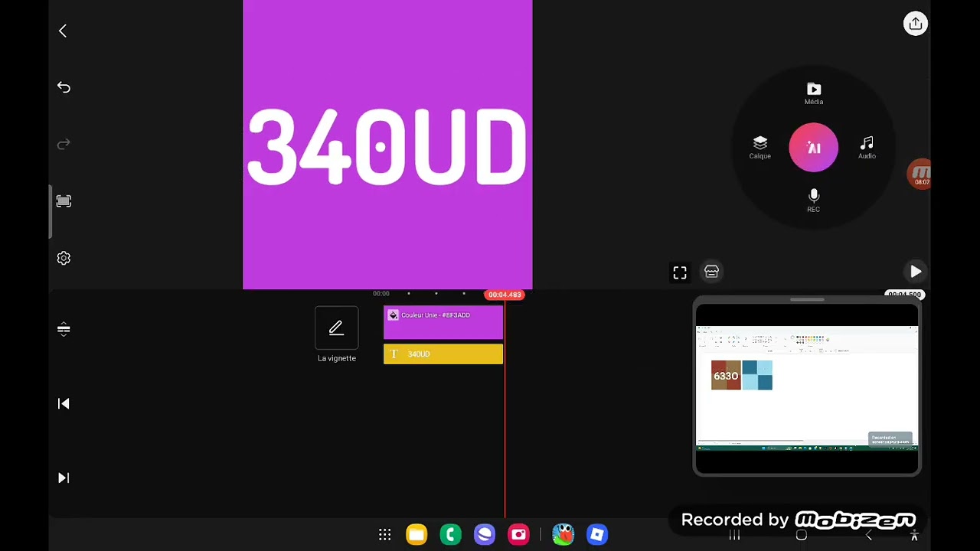Click the total duration 00:04.500 label
The width and height of the screenshot is (980, 551).
point(904,295)
